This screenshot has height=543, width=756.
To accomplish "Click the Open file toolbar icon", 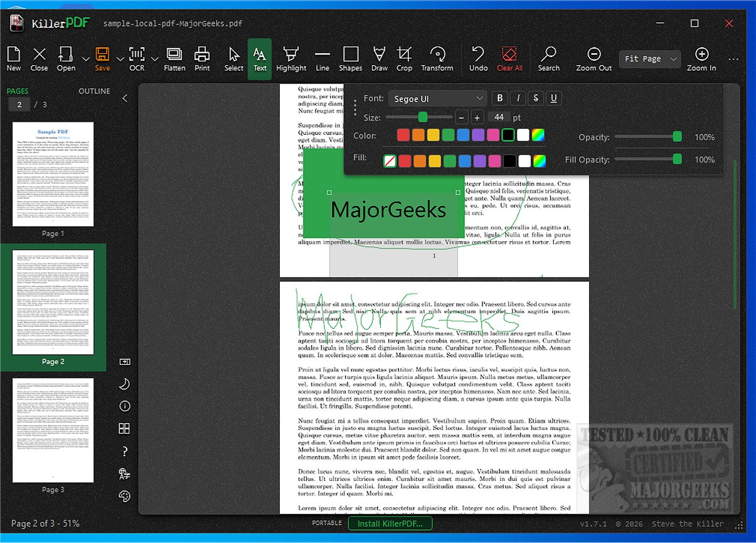I will pos(66,59).
